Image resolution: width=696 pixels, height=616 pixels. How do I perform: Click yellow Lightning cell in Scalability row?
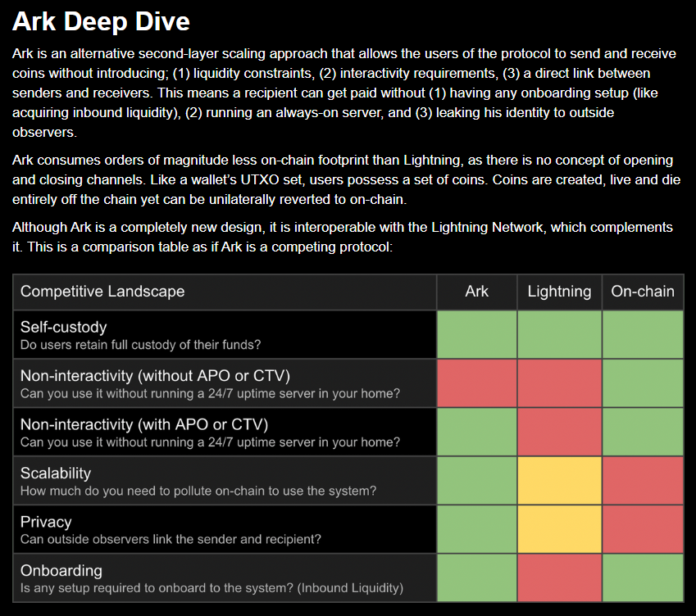tap(559, 481)
